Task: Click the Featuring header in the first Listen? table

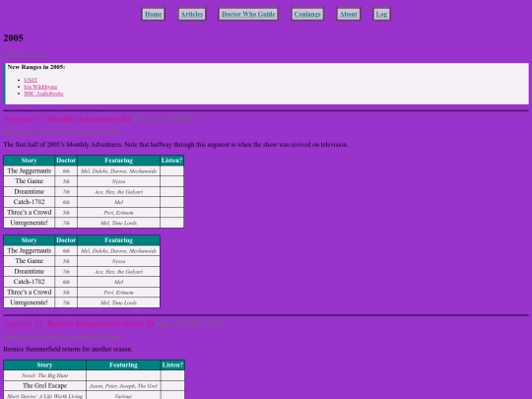Action: (x=118, y=161)
